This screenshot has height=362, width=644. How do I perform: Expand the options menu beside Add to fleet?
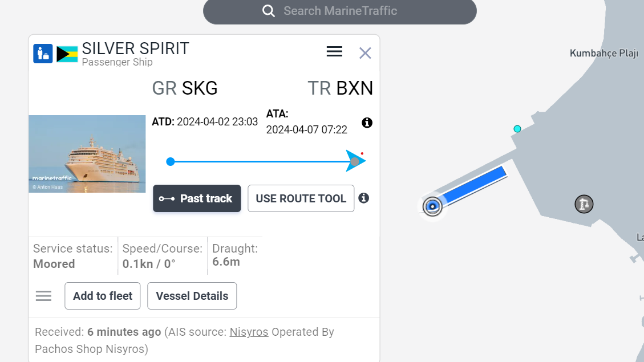[x=43, y=296]
